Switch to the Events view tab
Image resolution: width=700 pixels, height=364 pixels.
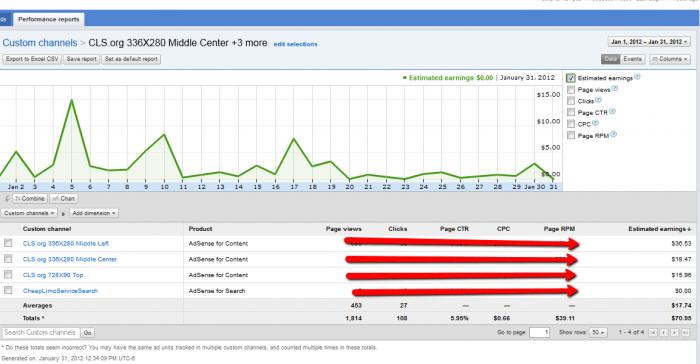point(632,59)
